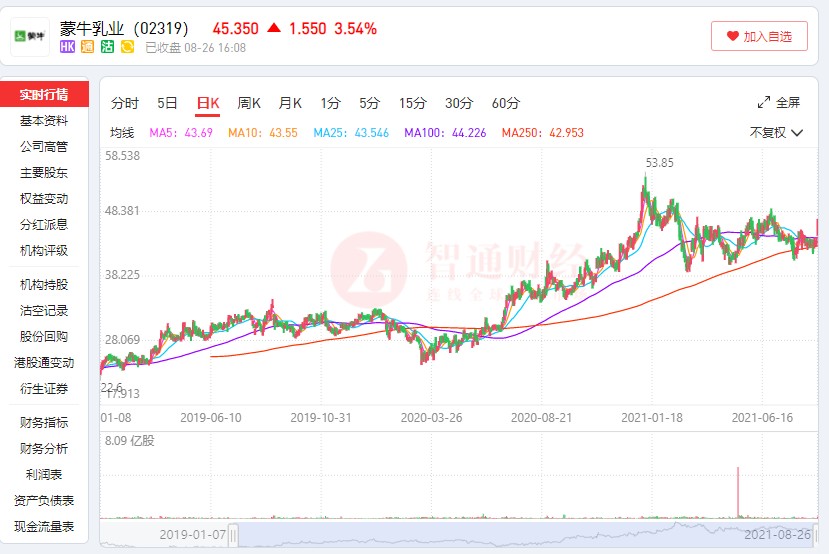Switch to the 15分 interval tab
The width and height of the screenshot is (829, 554).
413,103
